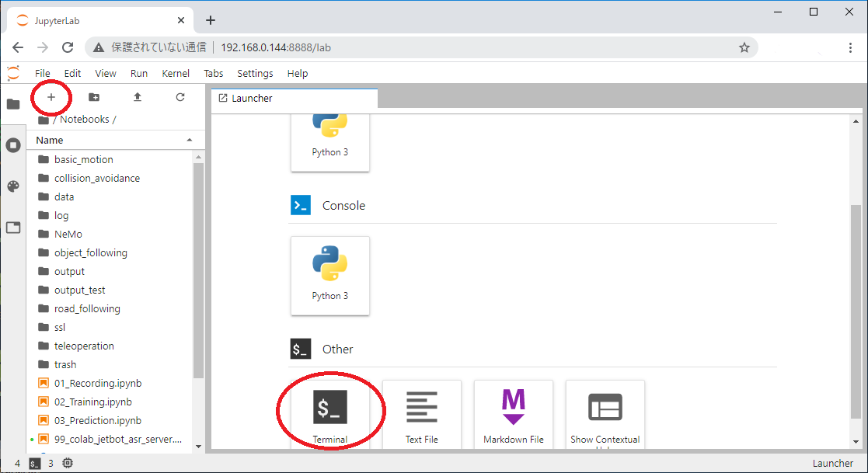
Task: Click the JupyterLab logo in menu bar
Action: coord(13,73)
